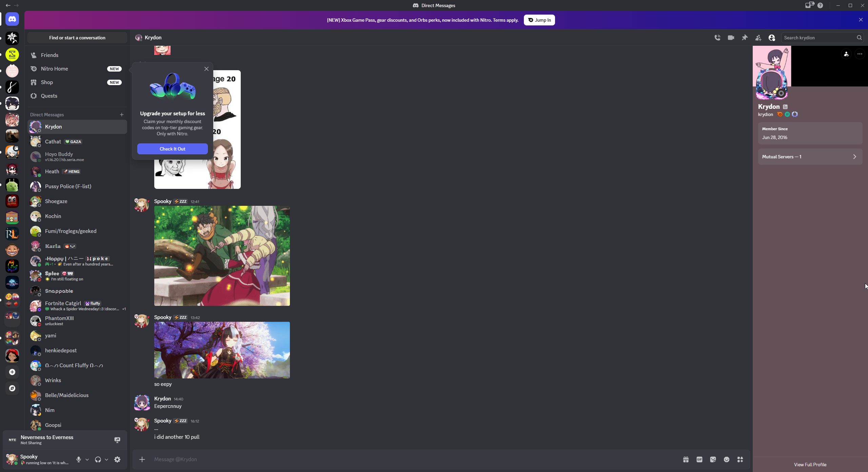The width and height of the screenshot is (868, 472).
Task: Open Find or start a conversation
Action: (77, 38)
